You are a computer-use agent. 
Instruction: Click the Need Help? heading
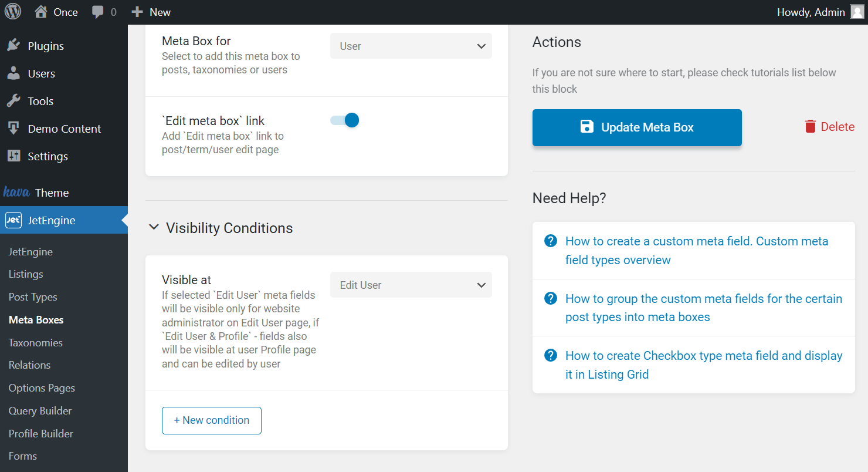(569, 198)
